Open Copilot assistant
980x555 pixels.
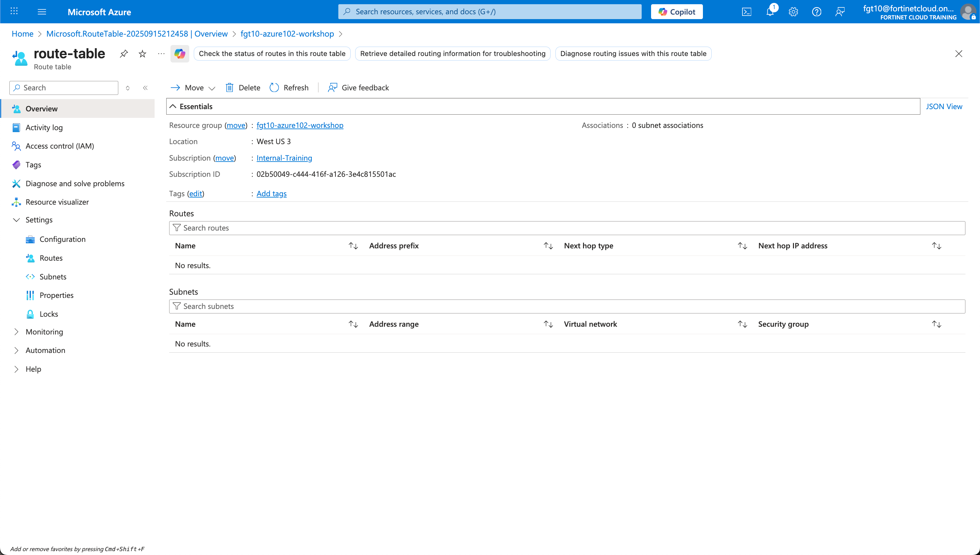[676, 11]
